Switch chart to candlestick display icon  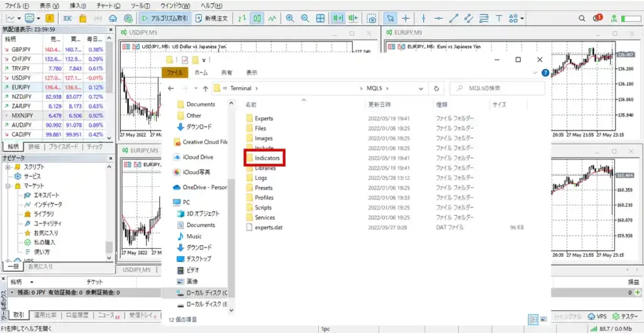click(257, 18)
